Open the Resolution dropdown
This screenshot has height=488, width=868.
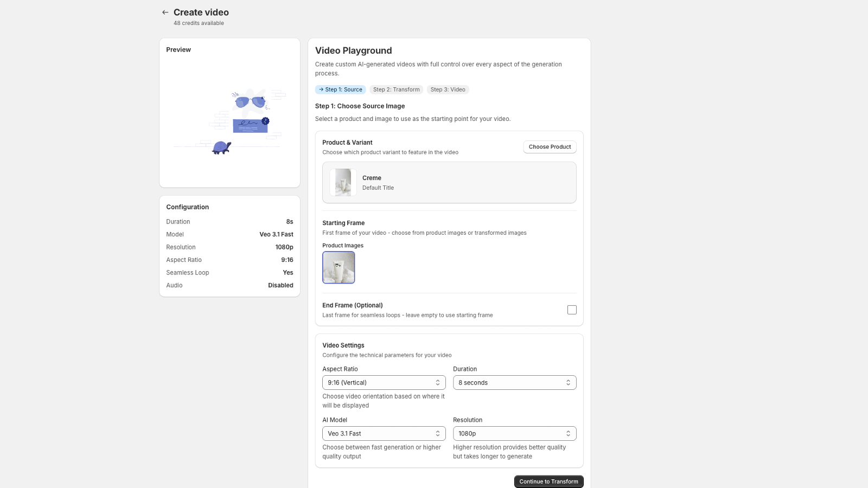(x=514, y=434)
